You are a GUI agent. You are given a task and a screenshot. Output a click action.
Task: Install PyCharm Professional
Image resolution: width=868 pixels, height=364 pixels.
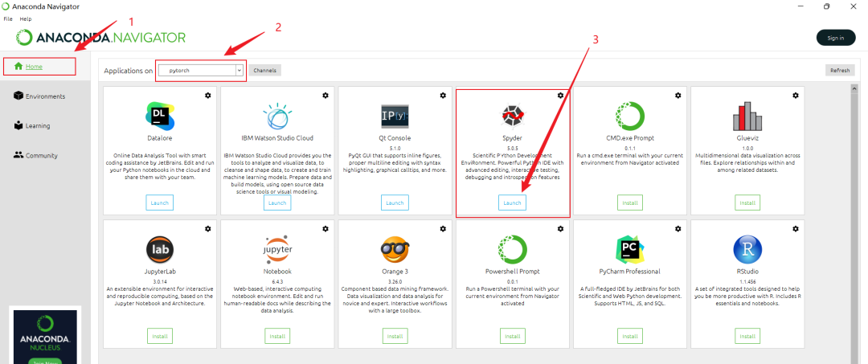(x=630, y=336)
